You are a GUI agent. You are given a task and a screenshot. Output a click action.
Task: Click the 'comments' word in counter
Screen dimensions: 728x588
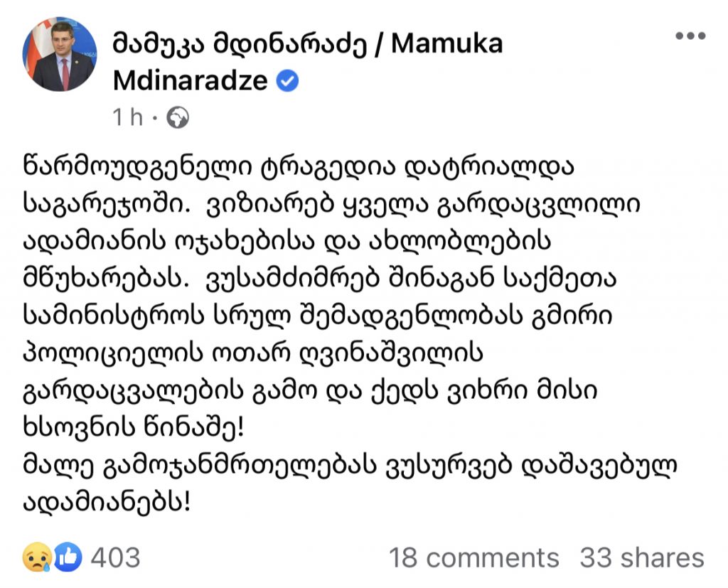(x=493, y=557)
